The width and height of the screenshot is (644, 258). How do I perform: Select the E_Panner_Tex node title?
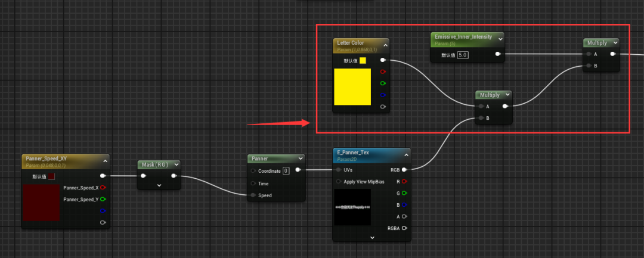[353, 153]
